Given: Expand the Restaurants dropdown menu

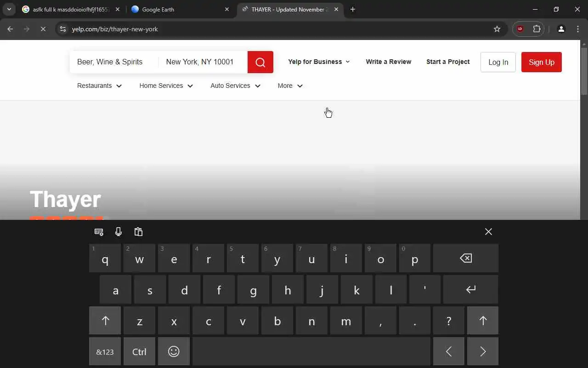Looking at the screenshot, I should pyautogui.click(x=100, y=86).
